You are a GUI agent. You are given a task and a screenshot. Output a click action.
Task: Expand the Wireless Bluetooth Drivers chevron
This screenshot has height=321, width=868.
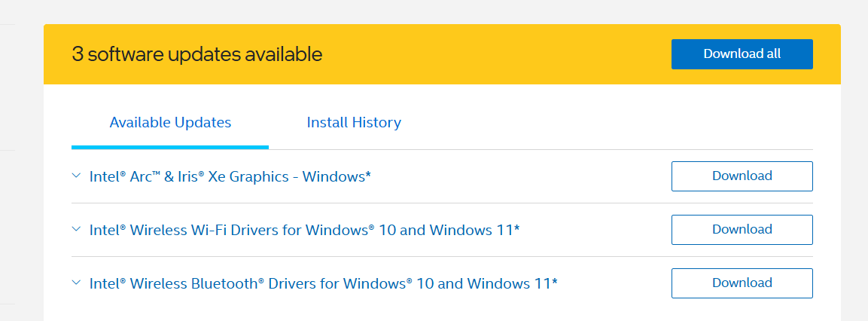[76, 283]
